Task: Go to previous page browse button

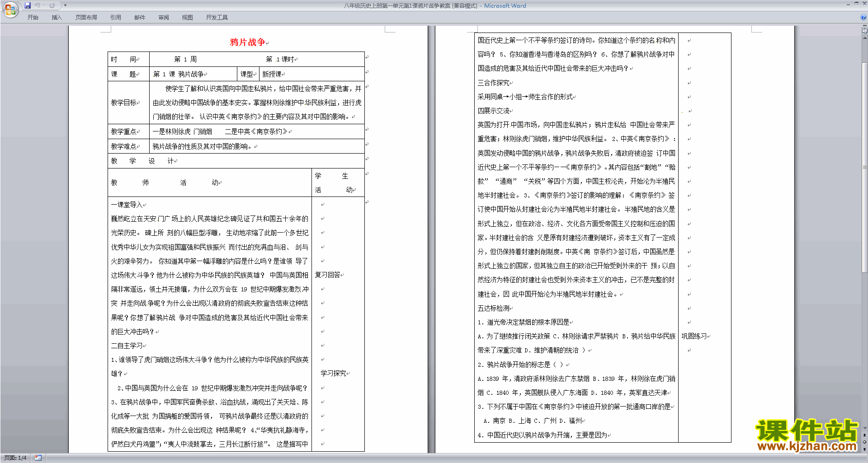Action: point(865,435)
